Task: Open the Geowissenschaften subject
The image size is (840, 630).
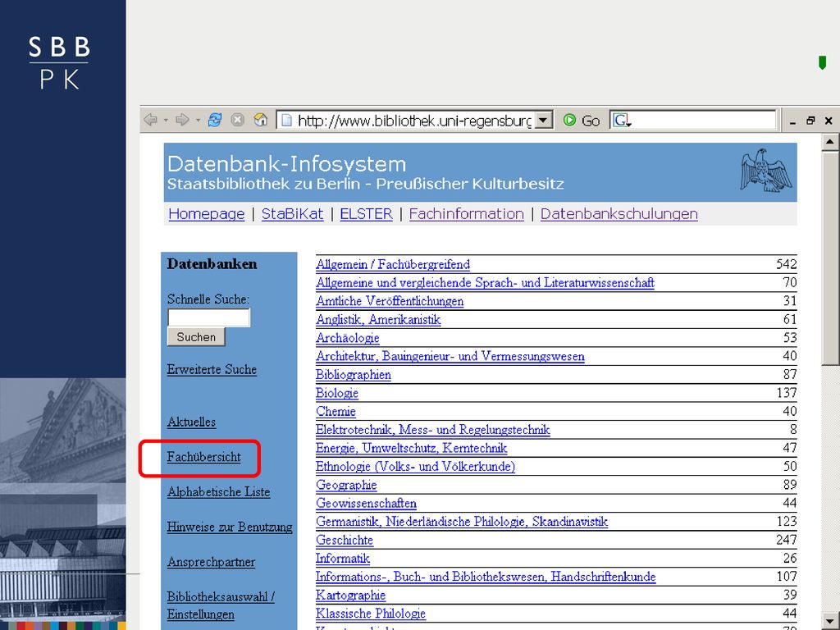Action: (x=367, y=503)
